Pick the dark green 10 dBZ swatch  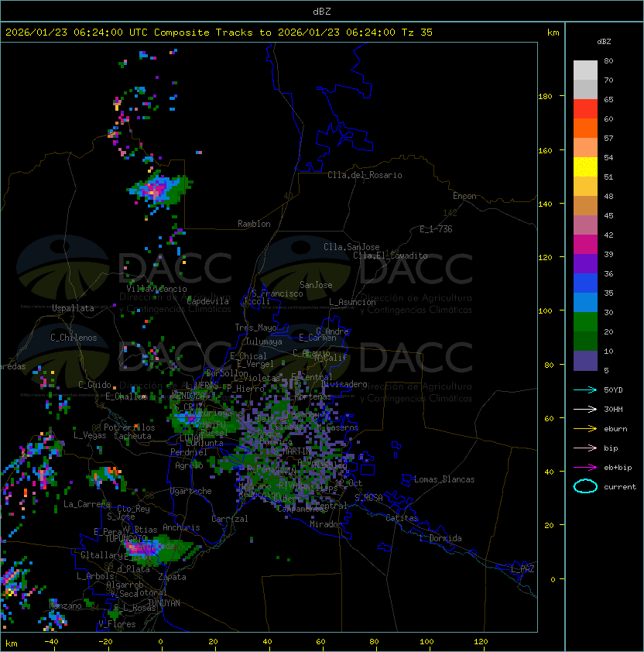pos(585,341)
